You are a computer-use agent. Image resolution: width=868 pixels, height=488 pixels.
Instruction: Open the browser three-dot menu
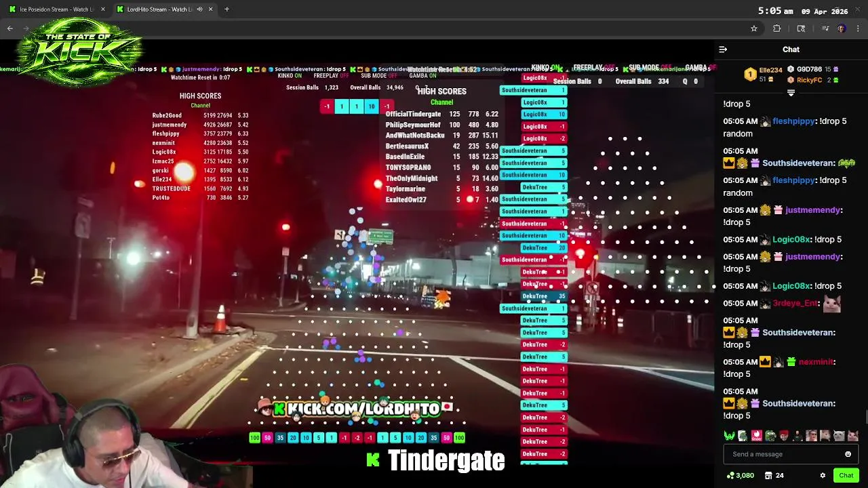tap(858, 28)
